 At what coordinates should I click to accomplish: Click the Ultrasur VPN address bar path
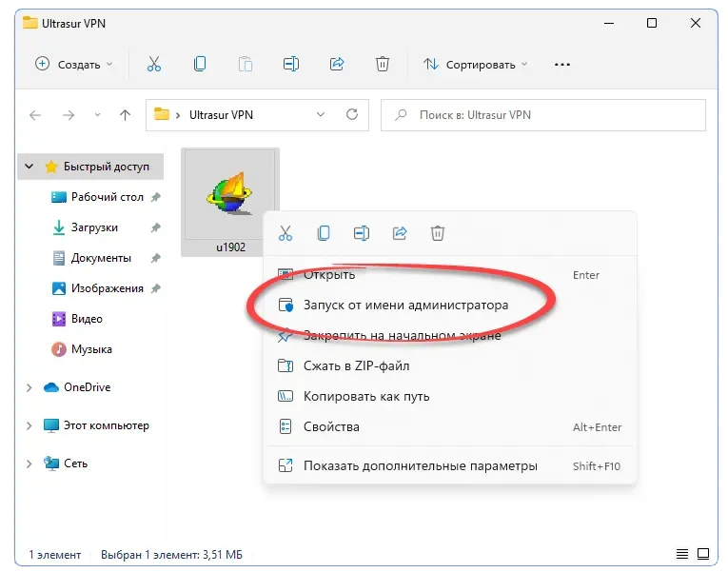click(221, 114)
